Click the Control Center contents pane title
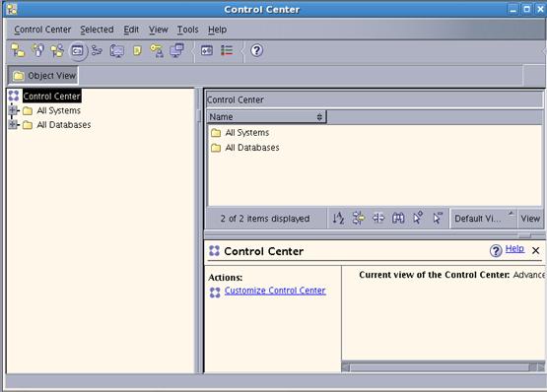The height and width of the screenshot is (392, 547). [x=236, y=100]
